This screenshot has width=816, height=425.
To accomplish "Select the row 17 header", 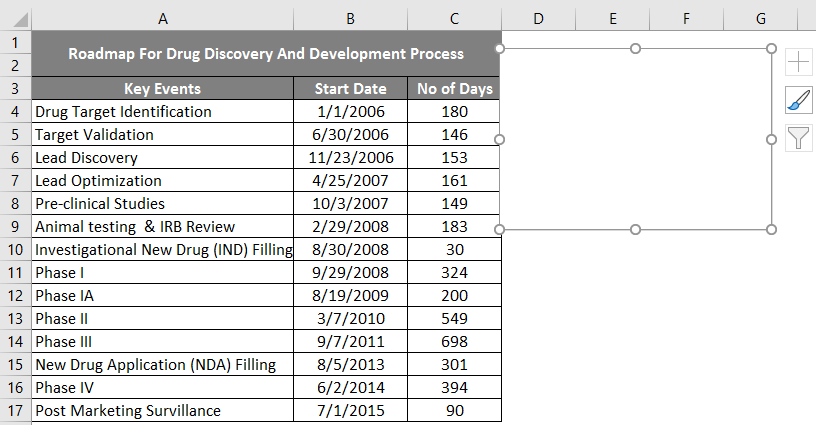I will (x=16, y=410).
